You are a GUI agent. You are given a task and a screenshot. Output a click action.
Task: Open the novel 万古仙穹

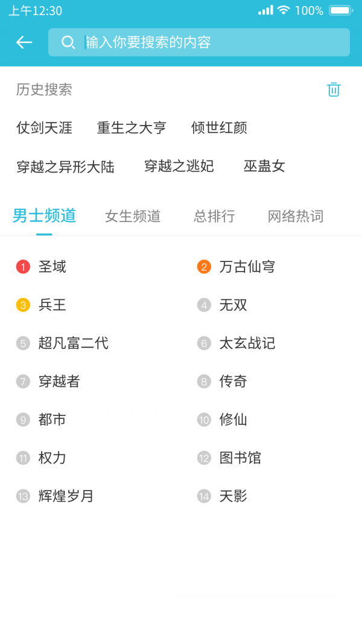point(246,267)
